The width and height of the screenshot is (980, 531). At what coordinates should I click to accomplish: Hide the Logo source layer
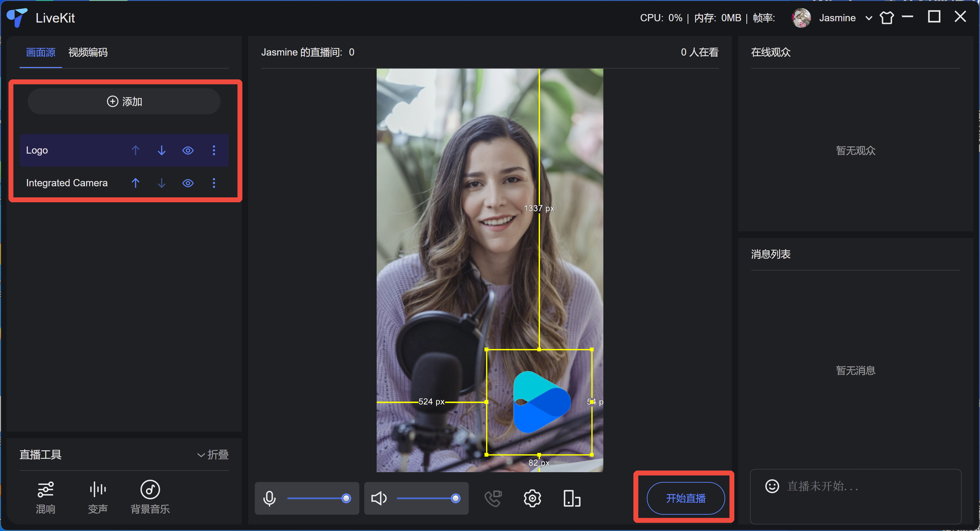tap(188, 150)
